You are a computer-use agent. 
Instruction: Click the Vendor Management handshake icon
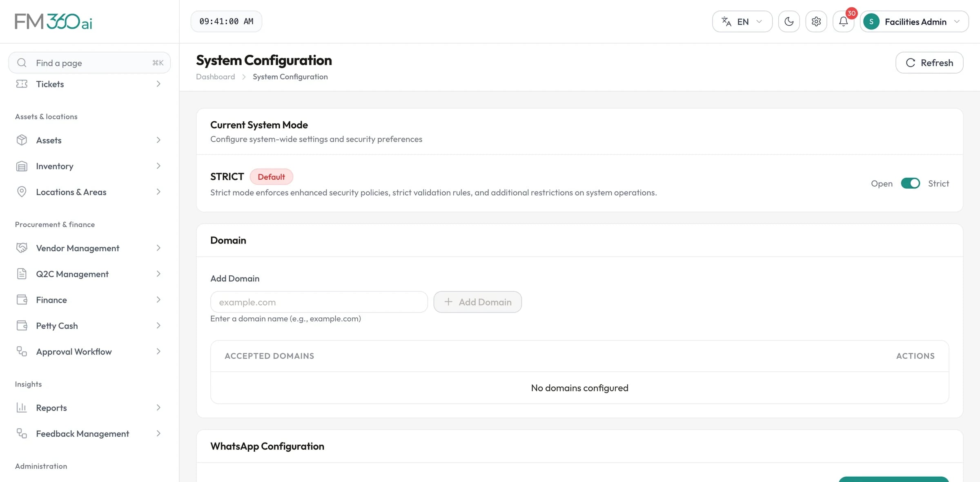[x=22, y=248]
